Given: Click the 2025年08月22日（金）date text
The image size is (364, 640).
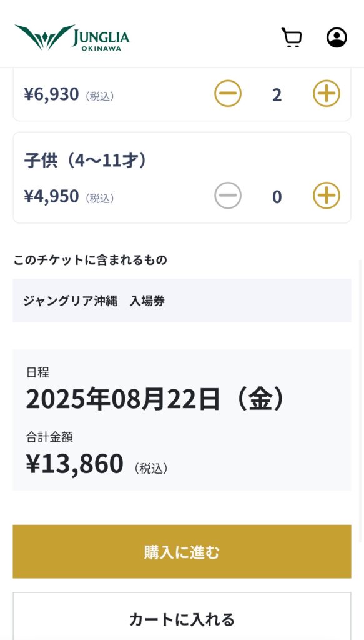Looking at the screenshot, I should (155, 399).
